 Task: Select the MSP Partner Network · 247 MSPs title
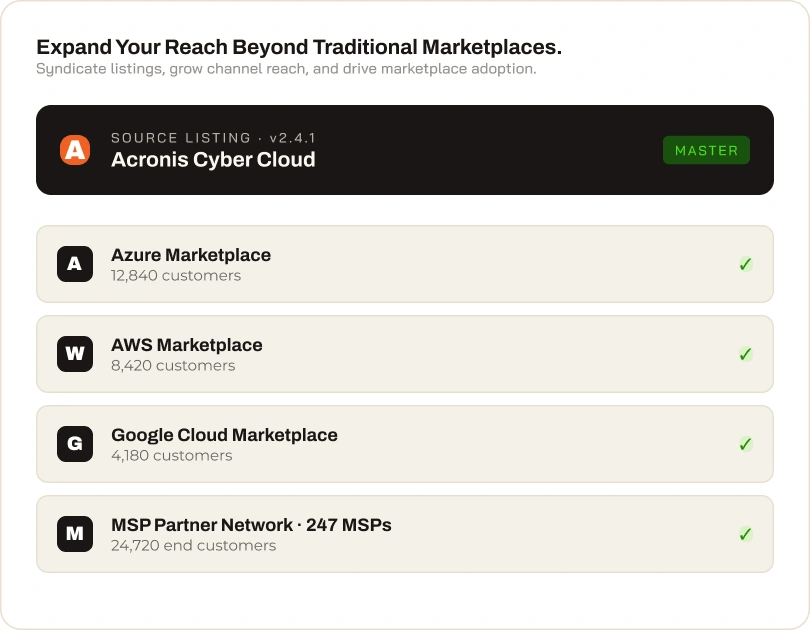point(251,525)
